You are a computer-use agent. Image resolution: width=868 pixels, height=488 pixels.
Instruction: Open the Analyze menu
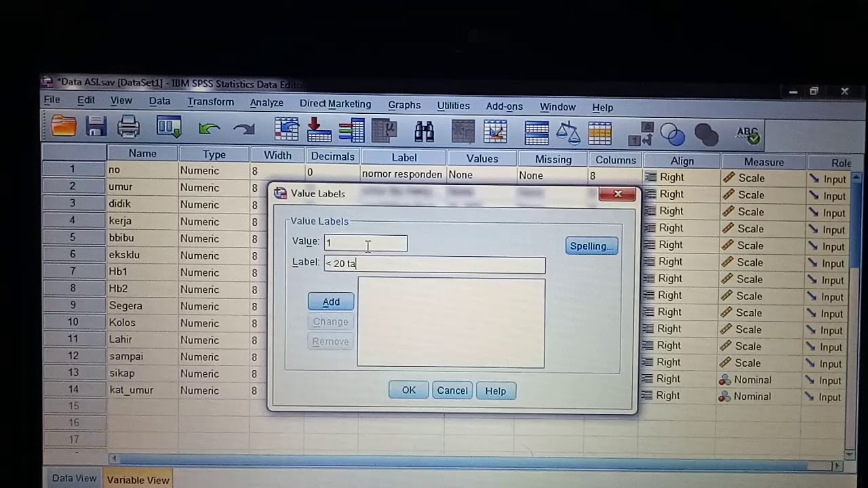point(267,103)
